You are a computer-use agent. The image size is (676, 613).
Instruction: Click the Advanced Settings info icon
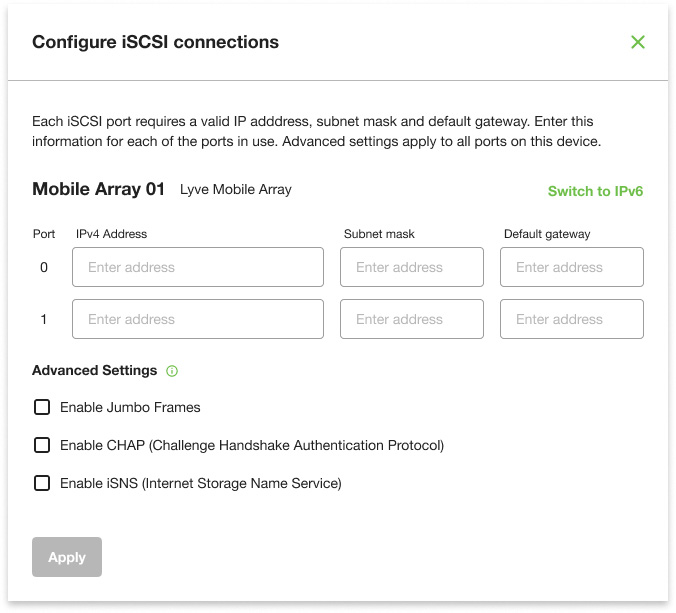[x=172, y=371]
